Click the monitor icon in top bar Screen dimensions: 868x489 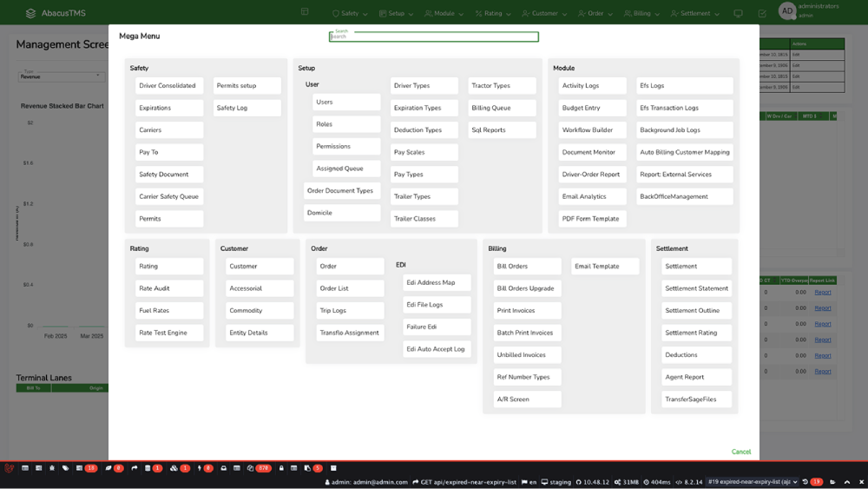point(739,14)
